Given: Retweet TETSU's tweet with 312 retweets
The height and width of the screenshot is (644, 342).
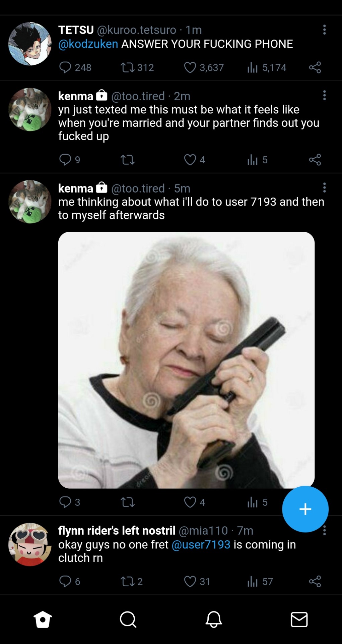Looking at the screenshot, I should [x=128, y=67].
